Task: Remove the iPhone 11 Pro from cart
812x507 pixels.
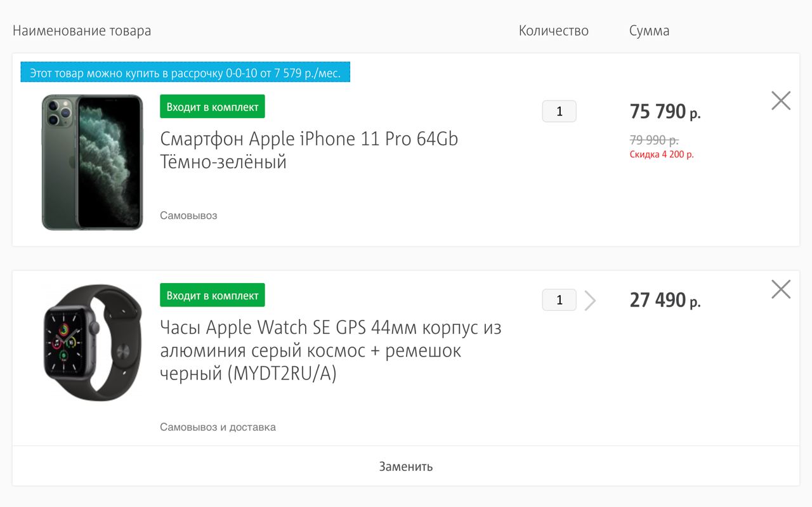Action: pos(781,100)
